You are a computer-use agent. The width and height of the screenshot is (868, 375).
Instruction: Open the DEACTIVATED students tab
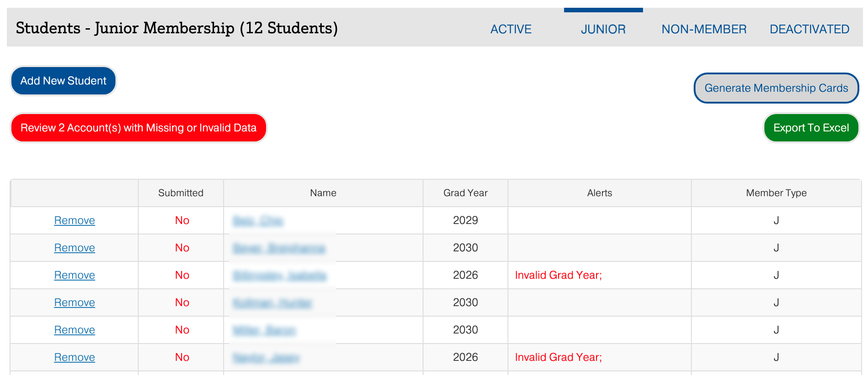(809, 29)
